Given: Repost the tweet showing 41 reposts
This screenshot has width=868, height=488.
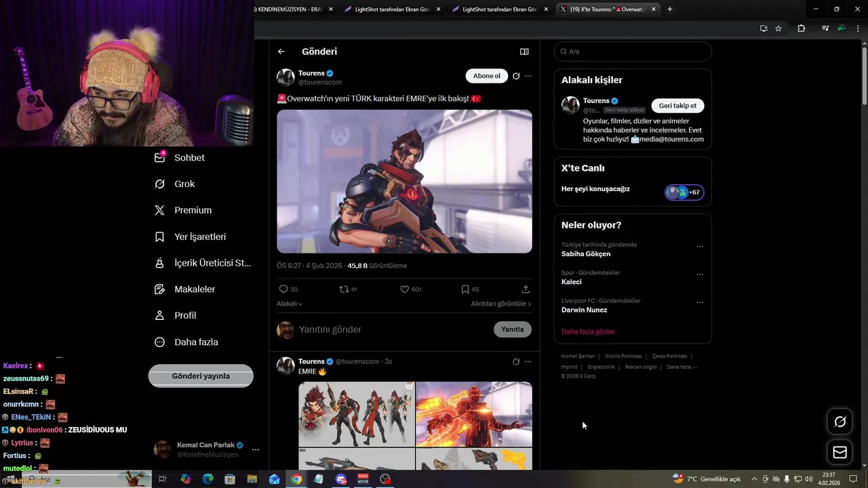Looking at the screenshot, I should click(348, 289).
